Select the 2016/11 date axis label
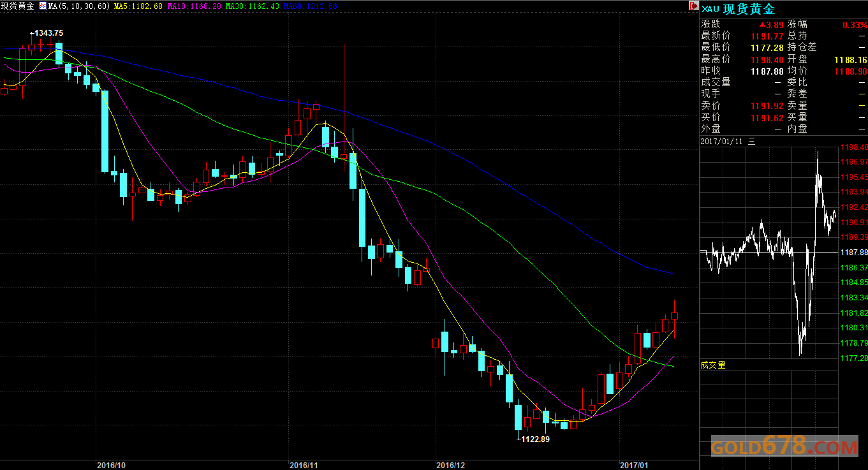Screen dimensions: 868x470 tap(303, 465)
